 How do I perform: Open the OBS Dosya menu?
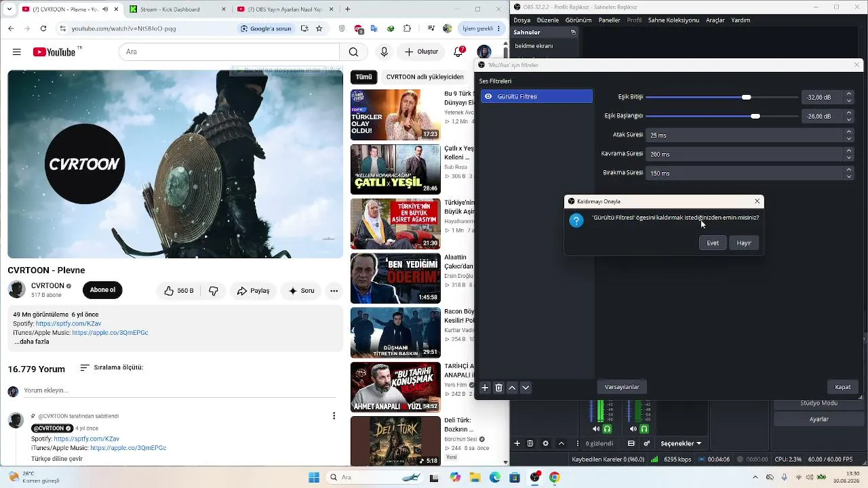pos(522,20)
